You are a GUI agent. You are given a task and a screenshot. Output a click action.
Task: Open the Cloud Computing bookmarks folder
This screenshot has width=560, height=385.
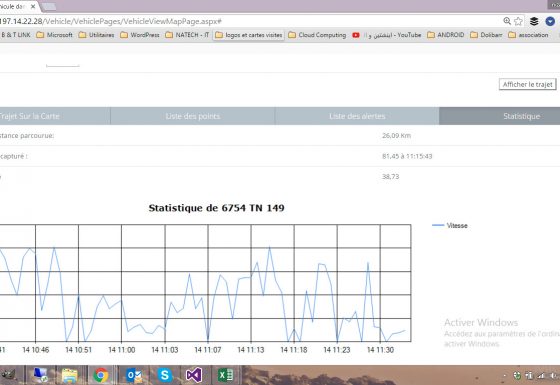(x=317, y=35)
